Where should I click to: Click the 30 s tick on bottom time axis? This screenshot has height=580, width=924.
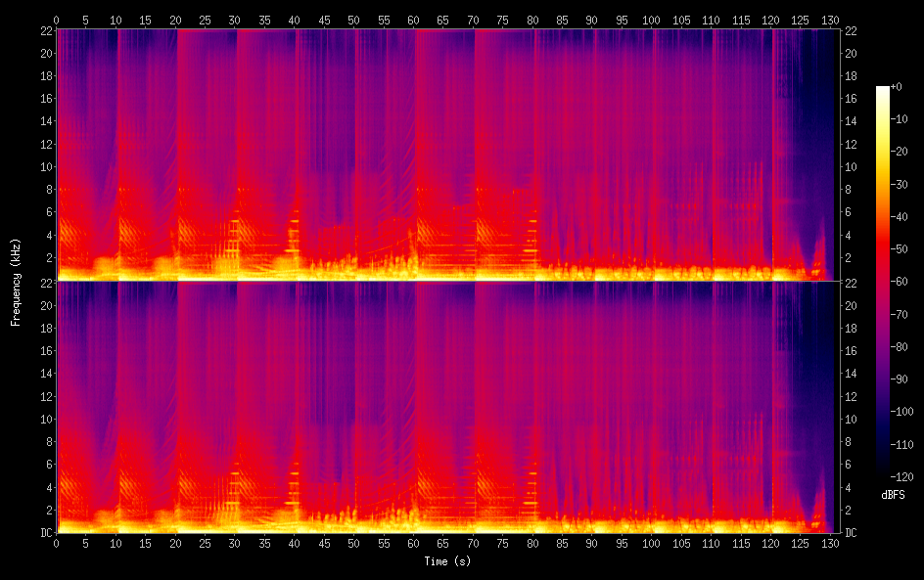(x=235, y=542)
